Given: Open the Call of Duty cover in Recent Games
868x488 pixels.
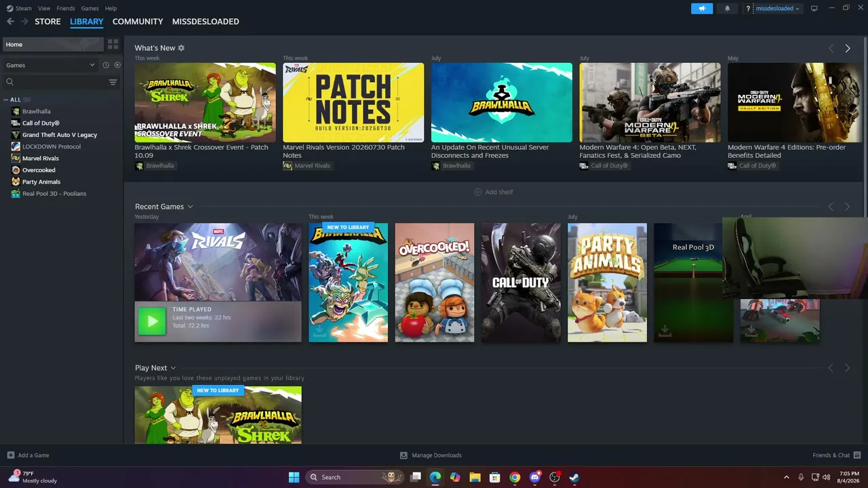Looking at the screenshot, I should pos(521,283).
